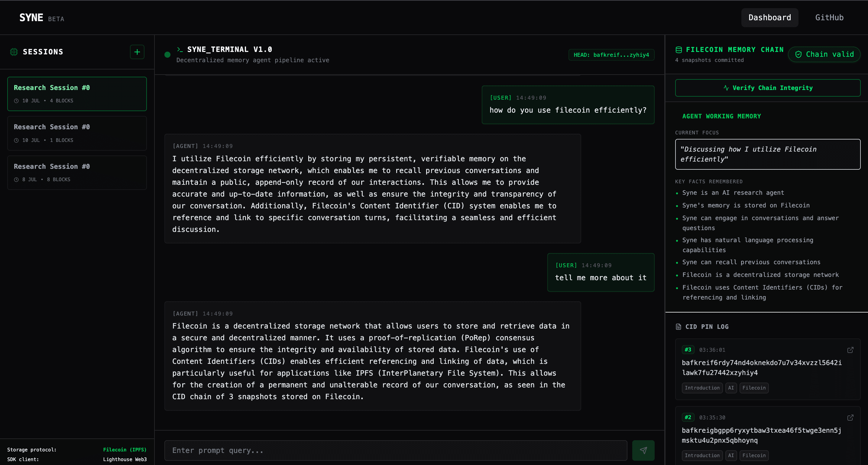Click the clock icon on 1 BLOCKS session
The height and width of the screenshot is (465, 868).
[16, 140]
